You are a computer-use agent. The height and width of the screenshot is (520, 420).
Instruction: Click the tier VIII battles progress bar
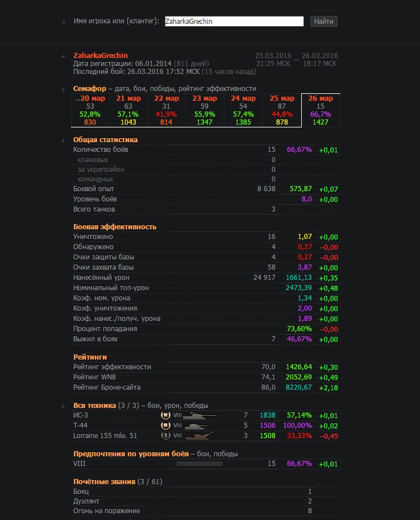199,464
